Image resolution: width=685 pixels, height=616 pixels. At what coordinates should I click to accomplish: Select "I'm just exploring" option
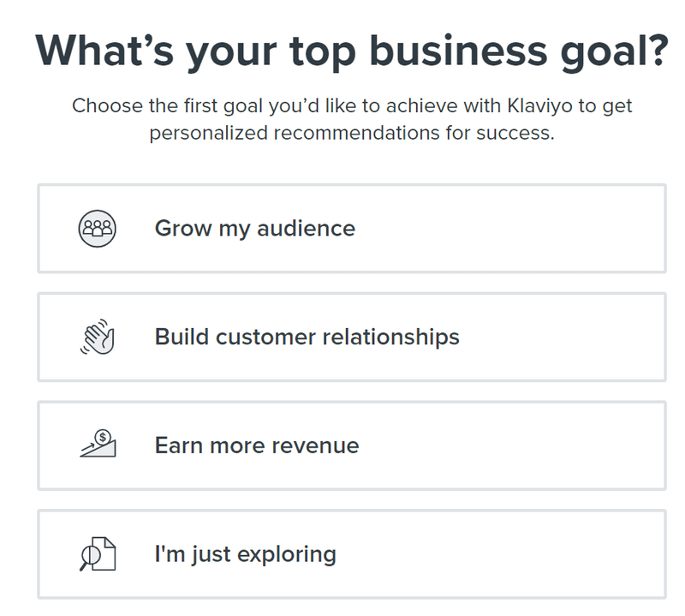(x=352, y=554)
